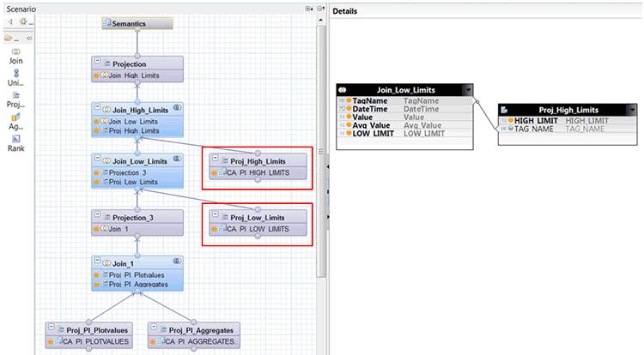Toggle LOW_LIMIT output column indicator

349,133
